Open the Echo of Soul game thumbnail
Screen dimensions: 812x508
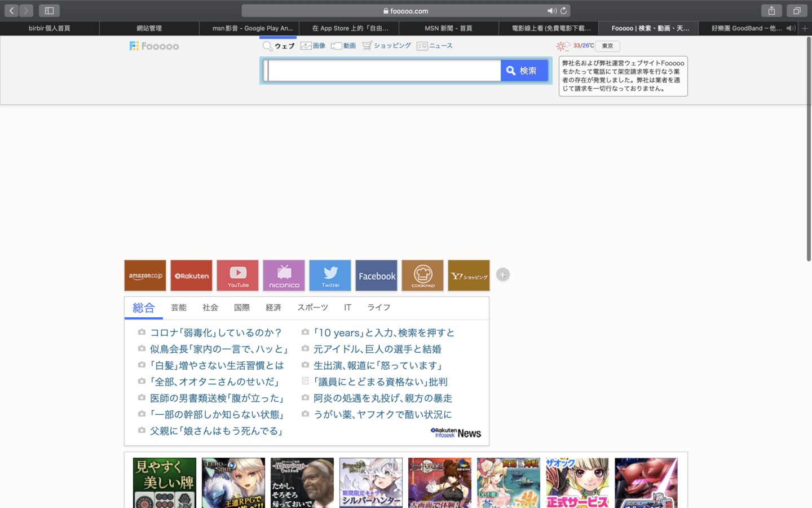233,483
